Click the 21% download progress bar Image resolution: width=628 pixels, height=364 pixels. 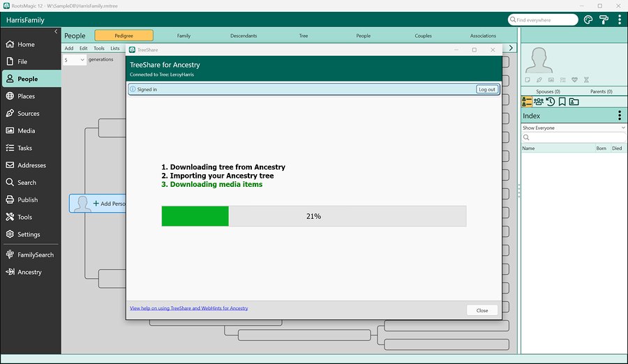(313, 216)
